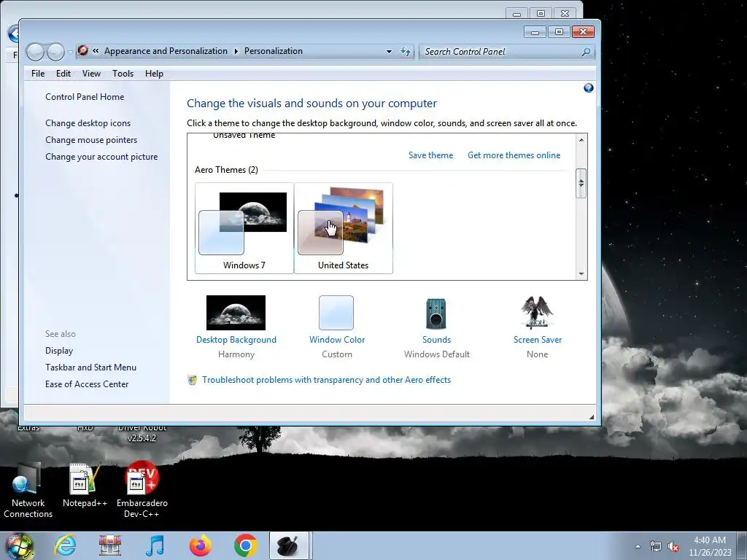Open Change mouse pointers
Viewport: 747px width, 560px height.
(91, 139)
